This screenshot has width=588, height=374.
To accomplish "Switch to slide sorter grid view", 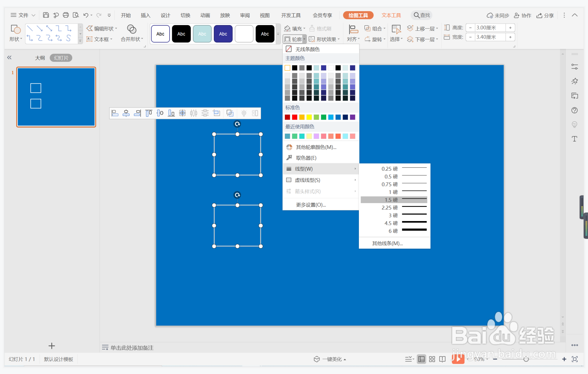I will tap(432, 359).
